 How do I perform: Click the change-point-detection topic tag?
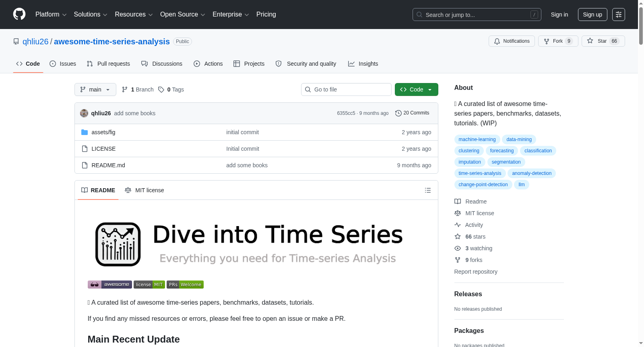pyautogui.click(x=483, y=185)
